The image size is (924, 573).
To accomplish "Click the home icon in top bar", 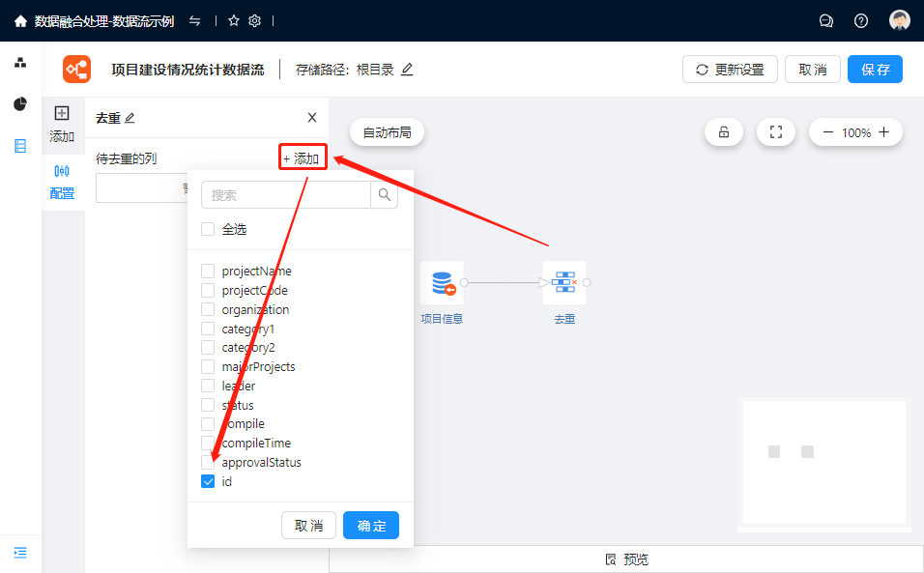I will (20, 20).
